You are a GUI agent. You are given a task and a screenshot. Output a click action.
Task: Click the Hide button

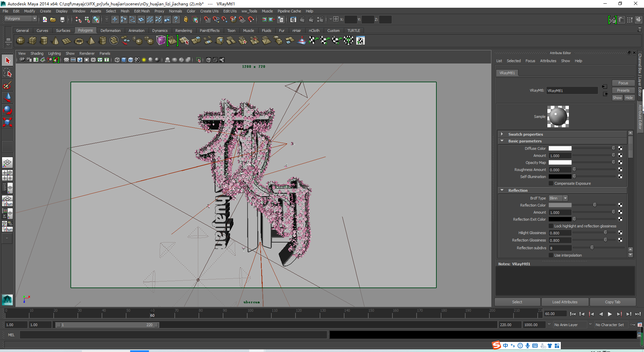629,98
